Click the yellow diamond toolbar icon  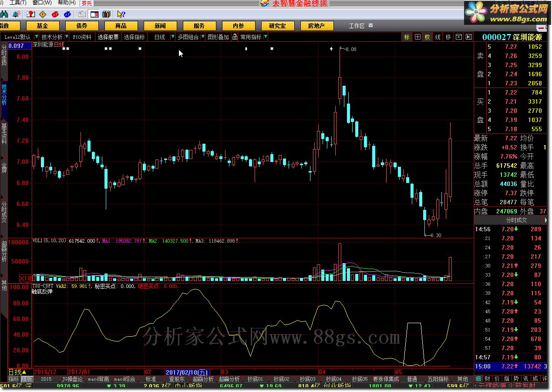(x=43, y=14)
